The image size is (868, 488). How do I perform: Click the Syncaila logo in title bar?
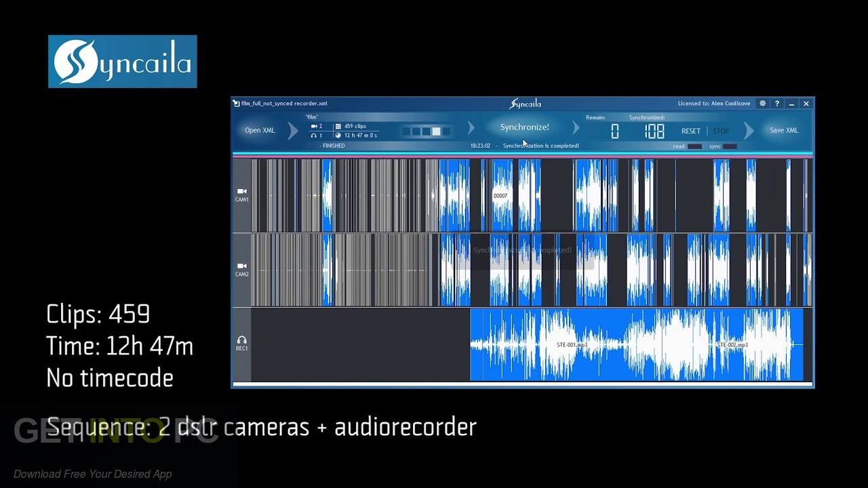[525, 104]
